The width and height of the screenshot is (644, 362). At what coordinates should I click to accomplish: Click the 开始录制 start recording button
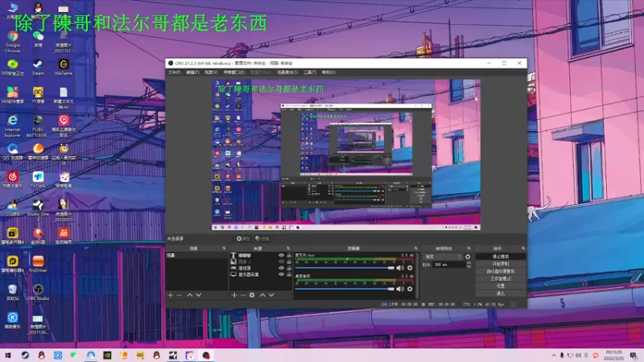coord(500,264)
